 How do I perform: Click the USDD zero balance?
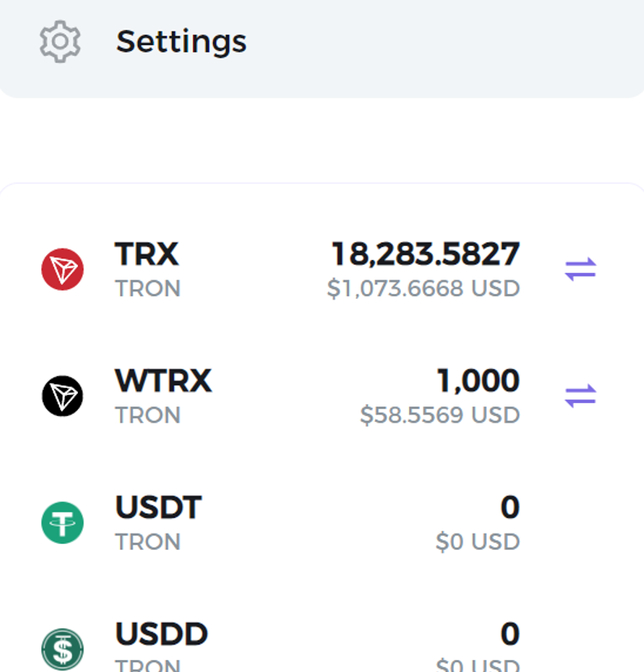510,633
